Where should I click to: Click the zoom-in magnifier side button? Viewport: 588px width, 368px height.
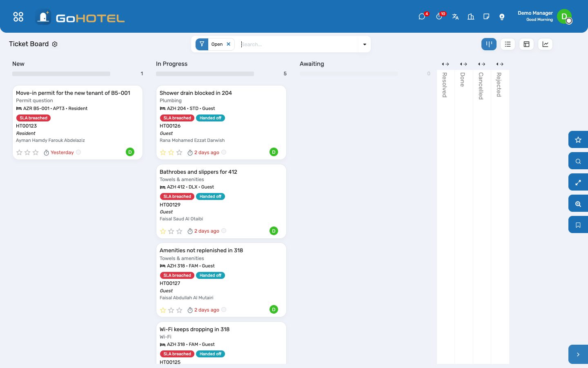pyautogui.click(x=578, y=204)
